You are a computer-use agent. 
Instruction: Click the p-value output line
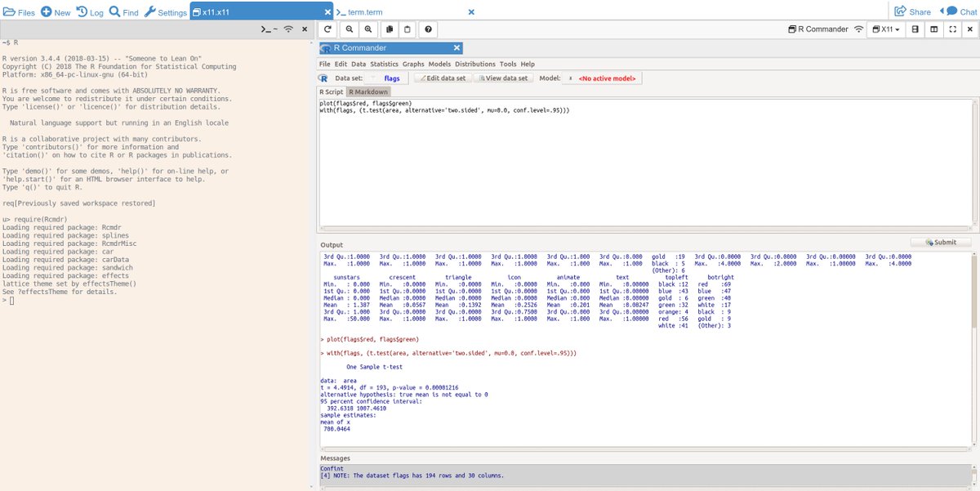point(389,387)
